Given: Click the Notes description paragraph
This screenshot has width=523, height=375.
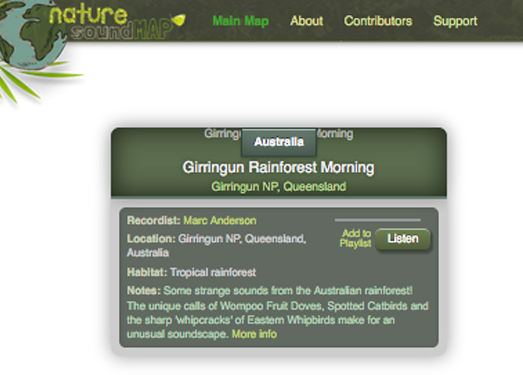Looking at the screenshot, I should tap(278, 312).
